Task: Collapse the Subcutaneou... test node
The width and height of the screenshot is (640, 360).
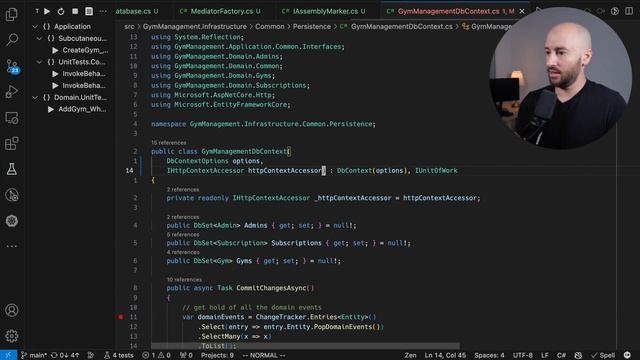Action: (39, 38)
